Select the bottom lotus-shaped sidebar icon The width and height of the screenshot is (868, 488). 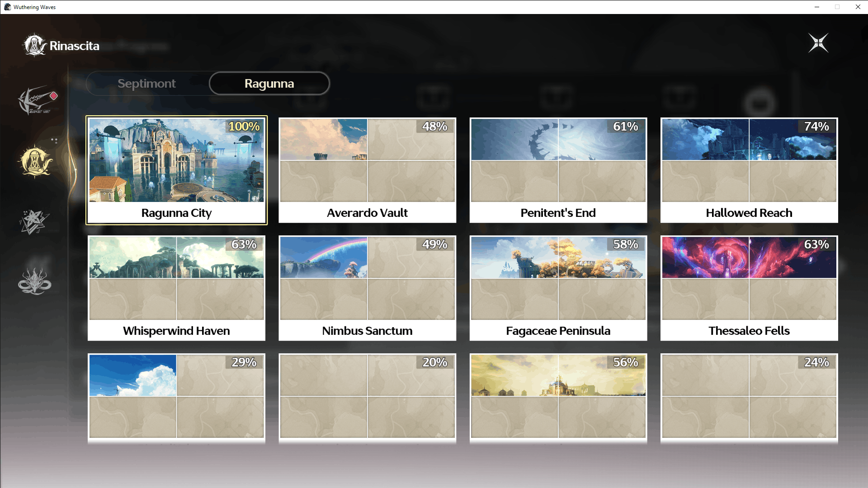click(35, 281)
